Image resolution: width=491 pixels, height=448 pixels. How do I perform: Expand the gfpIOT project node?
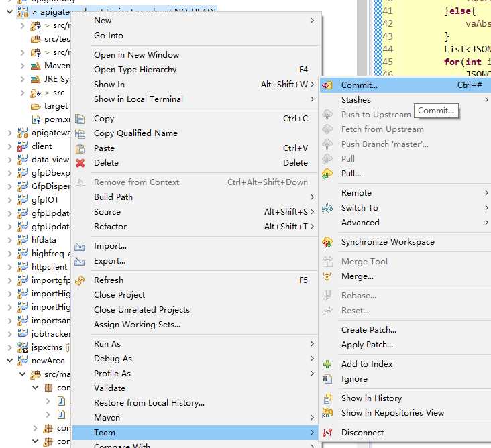(9, 200)
